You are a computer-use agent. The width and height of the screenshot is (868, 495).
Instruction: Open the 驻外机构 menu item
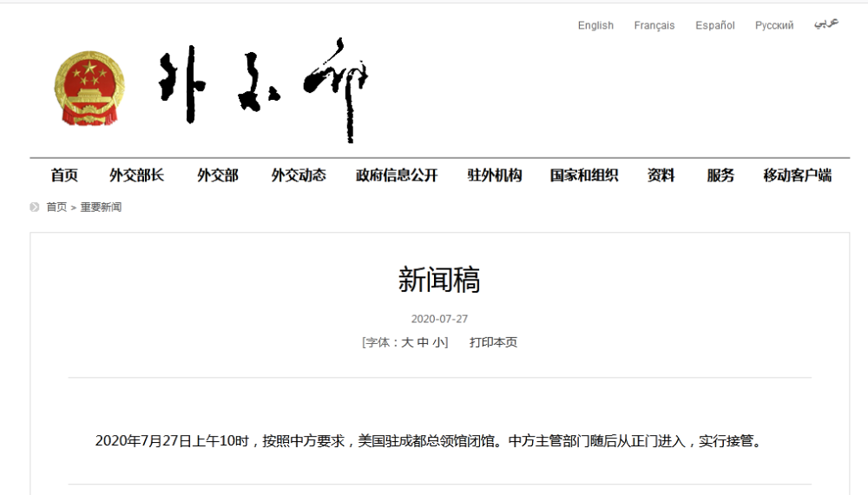click(x=495, y=175)
